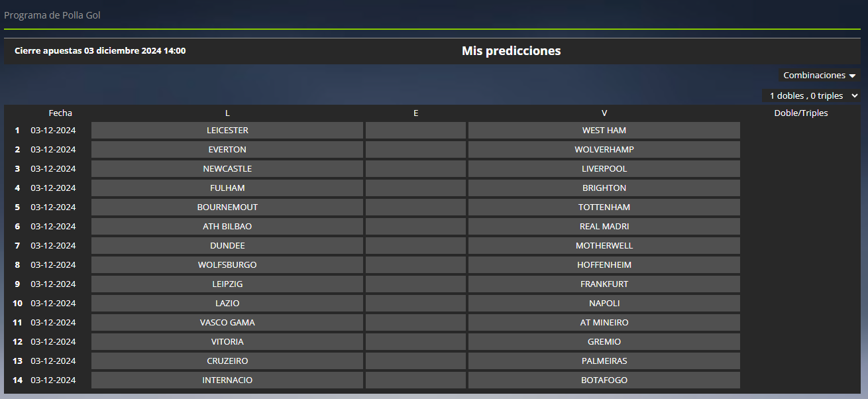The height and width of the screenshot is (399, 868).
Task: Select WEST HAM as visitor winner
Action: (x=604, y=131)
